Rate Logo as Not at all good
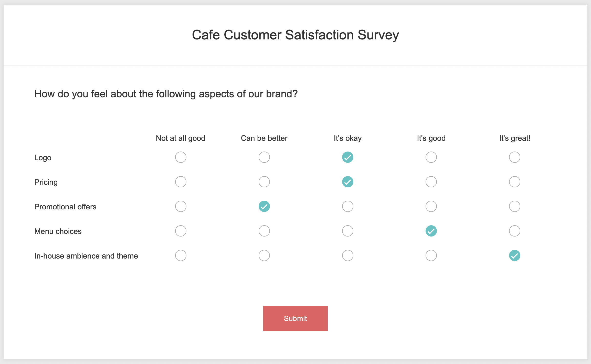Viewport: 591px width, 364px height. pyautogui.click(x=181, y=157)
